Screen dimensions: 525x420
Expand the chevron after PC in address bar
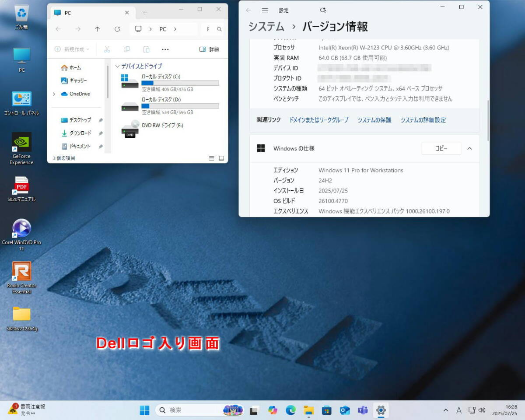coord(175,29)
